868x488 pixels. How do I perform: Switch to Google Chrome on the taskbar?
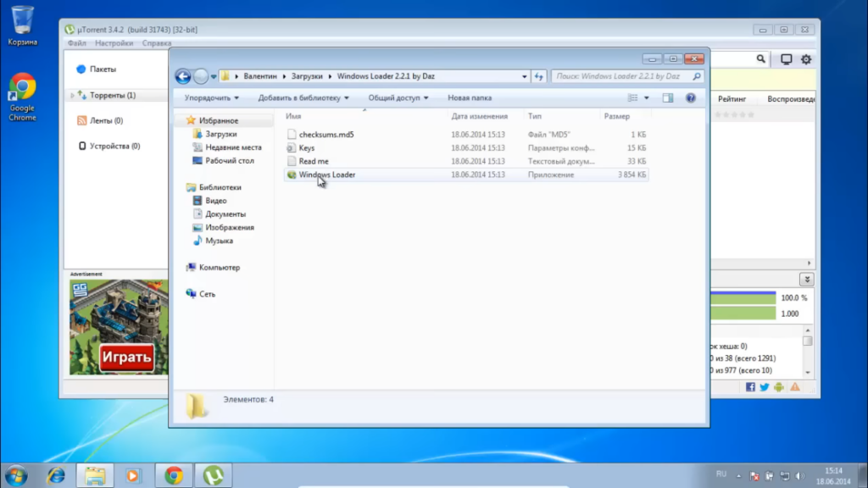point(174,476)
